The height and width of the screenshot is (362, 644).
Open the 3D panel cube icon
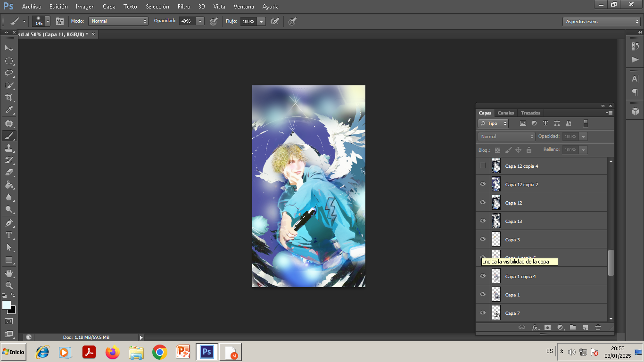(635, 111)
